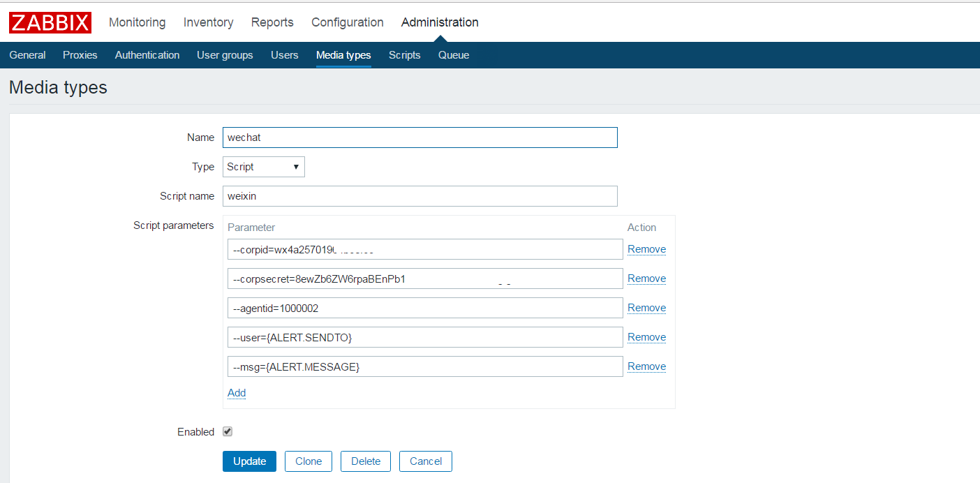Open the Type dropdown
The image size is (980, 483).
point(264,167)
